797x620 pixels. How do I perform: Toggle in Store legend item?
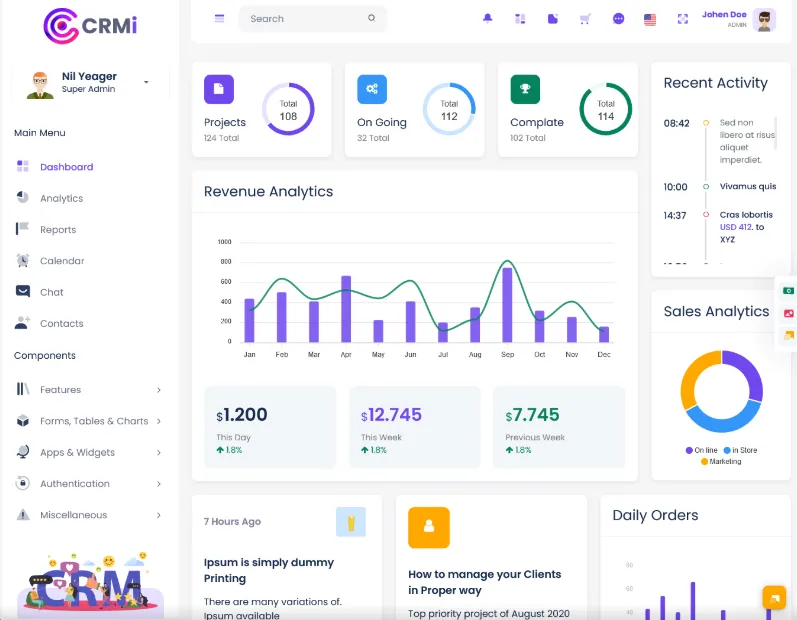pos(740,450)
